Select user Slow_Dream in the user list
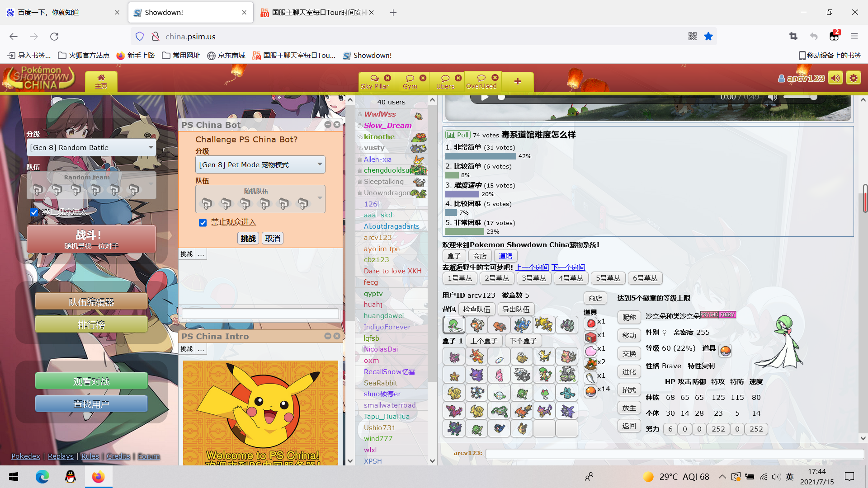 click(x=388, y=126)
